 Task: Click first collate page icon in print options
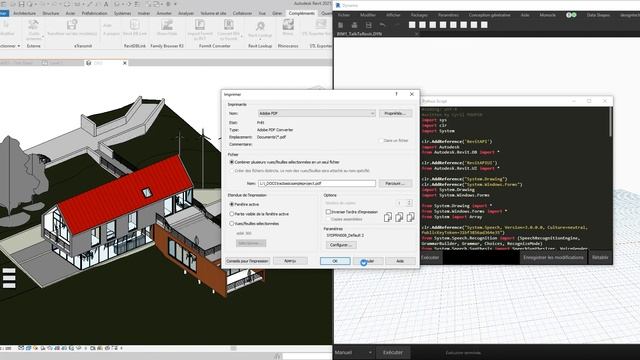click(388, 217)
